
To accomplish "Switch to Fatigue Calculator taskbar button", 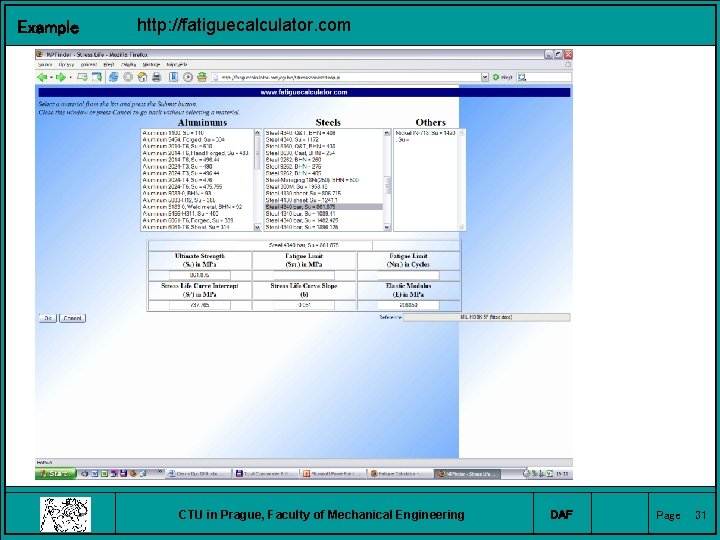I will [x=399, y=473].
